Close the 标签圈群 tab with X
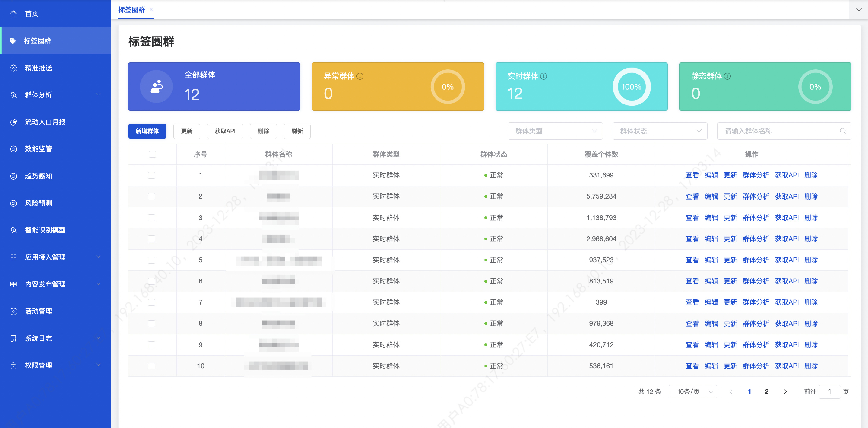This screenshot has width=868, height=428. click(x=151, y=9)
